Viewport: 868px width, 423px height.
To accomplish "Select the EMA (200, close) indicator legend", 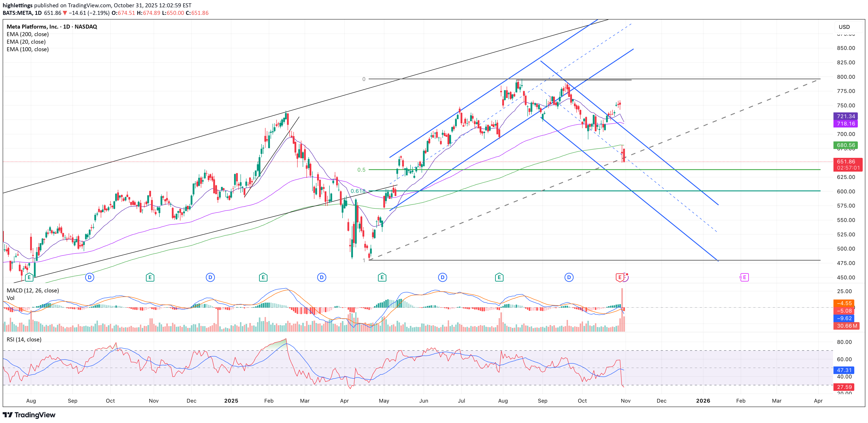I will pos(28,34).
